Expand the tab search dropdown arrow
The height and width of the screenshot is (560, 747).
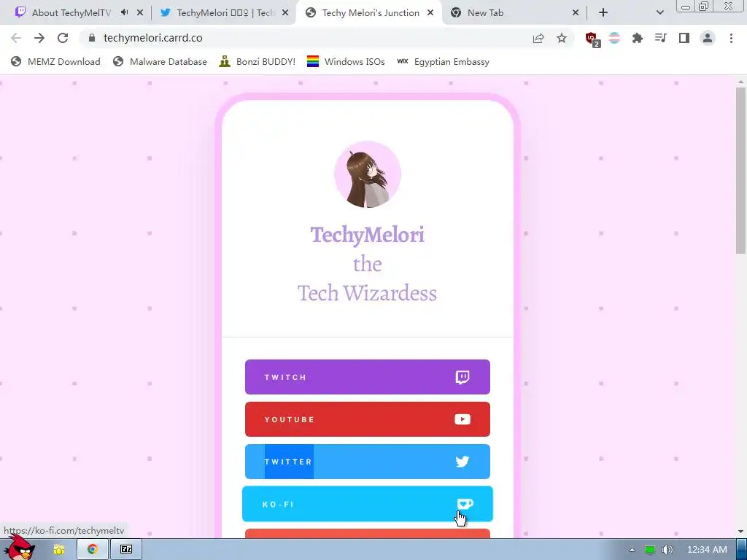pyautogui.click(x=659, y=12)
